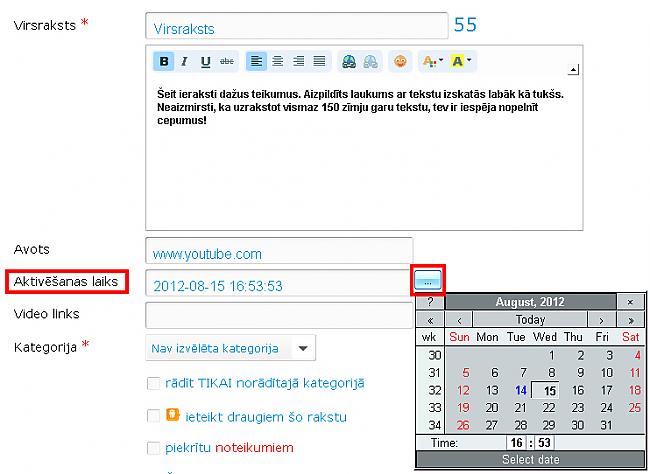Click the Sun column header in calendar

[x=459, y=337]
